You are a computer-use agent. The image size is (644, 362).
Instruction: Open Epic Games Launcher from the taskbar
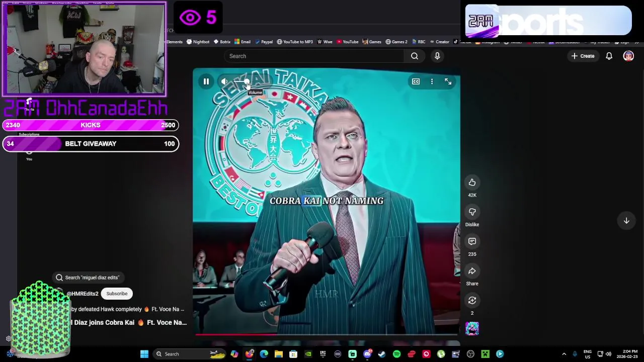tap(323, 354)
